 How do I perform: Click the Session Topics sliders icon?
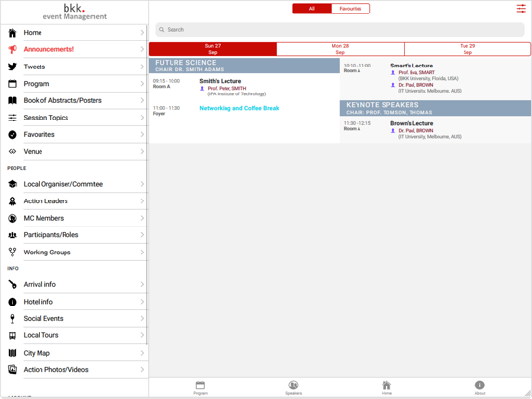(x=13, y=118)
